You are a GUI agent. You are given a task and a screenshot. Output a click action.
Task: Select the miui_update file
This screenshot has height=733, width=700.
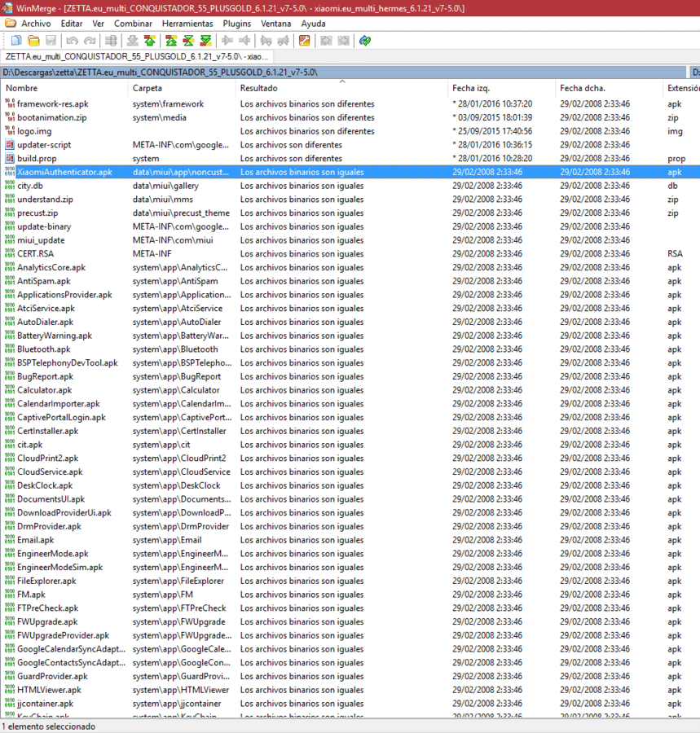(41, 239)
